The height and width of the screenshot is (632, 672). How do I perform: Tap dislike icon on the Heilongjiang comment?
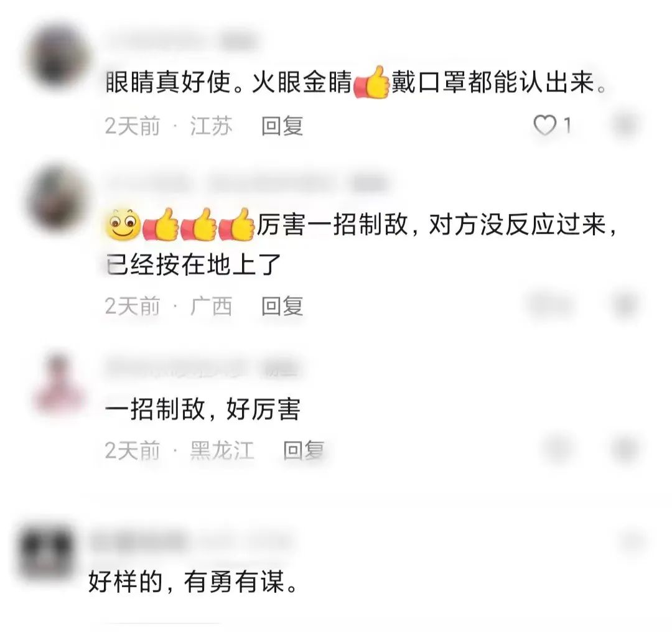point(626,449)
